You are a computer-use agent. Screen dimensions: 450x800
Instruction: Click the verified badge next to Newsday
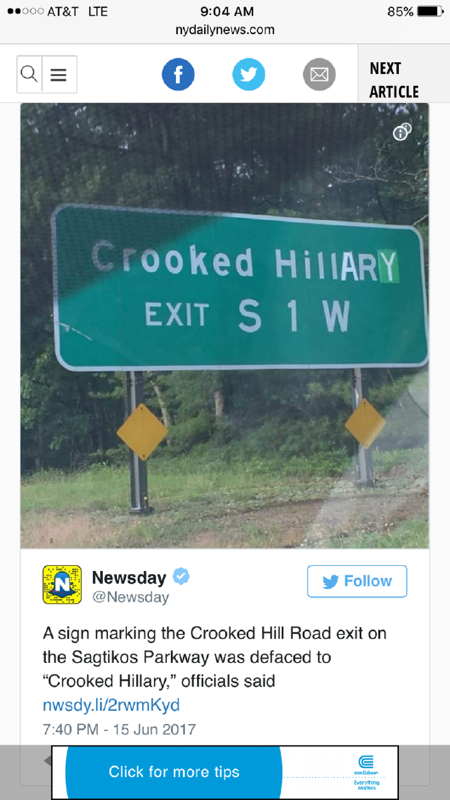coord(181,577)
